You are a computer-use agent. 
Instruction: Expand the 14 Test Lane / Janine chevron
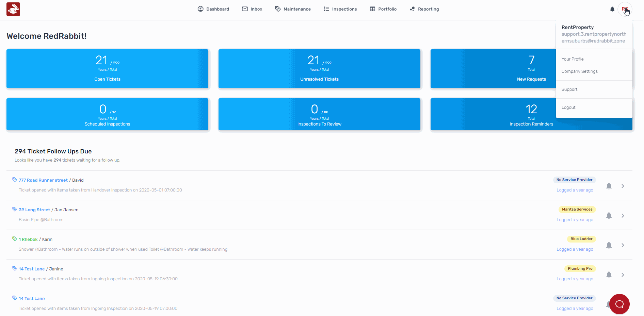click(623, 275)
